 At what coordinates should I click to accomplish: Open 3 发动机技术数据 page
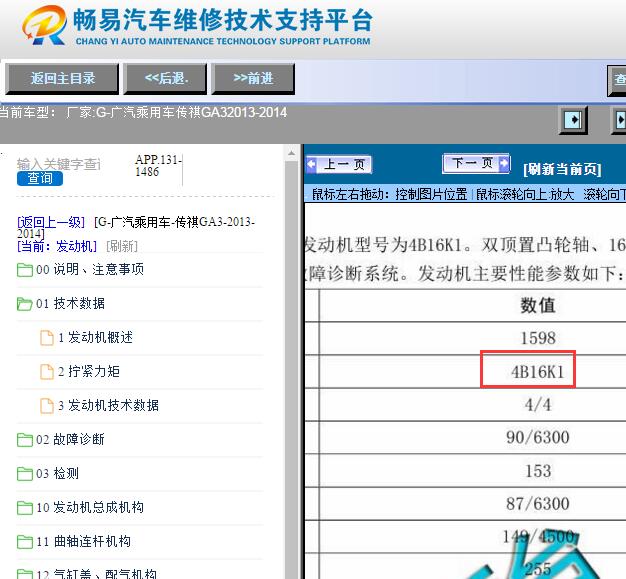109,405
